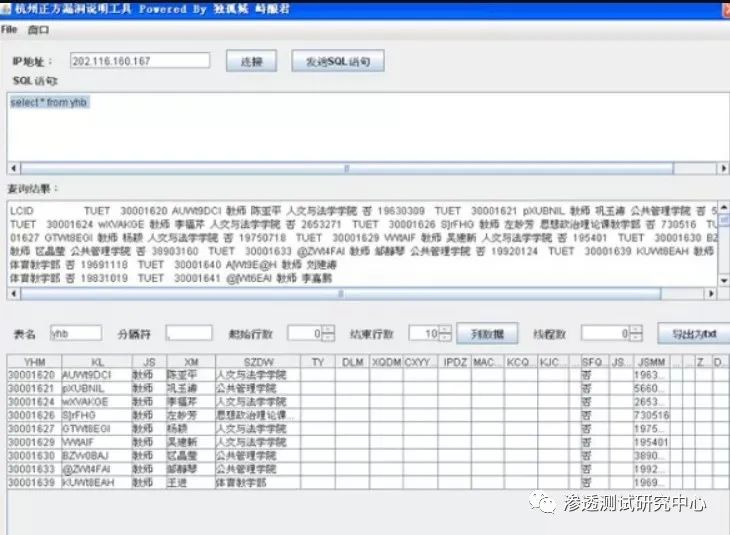This screenshot has height=535, width=730.
Task: Select table cell 30001626
Action: click(34, 415)
